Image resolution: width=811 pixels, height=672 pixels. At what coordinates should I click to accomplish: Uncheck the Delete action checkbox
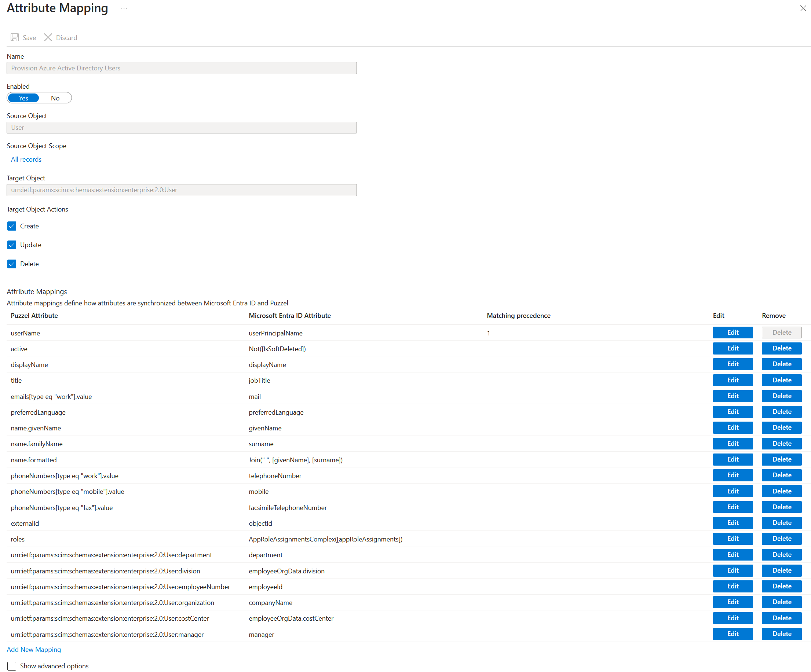pyautogui.click(x=12, y=264)
